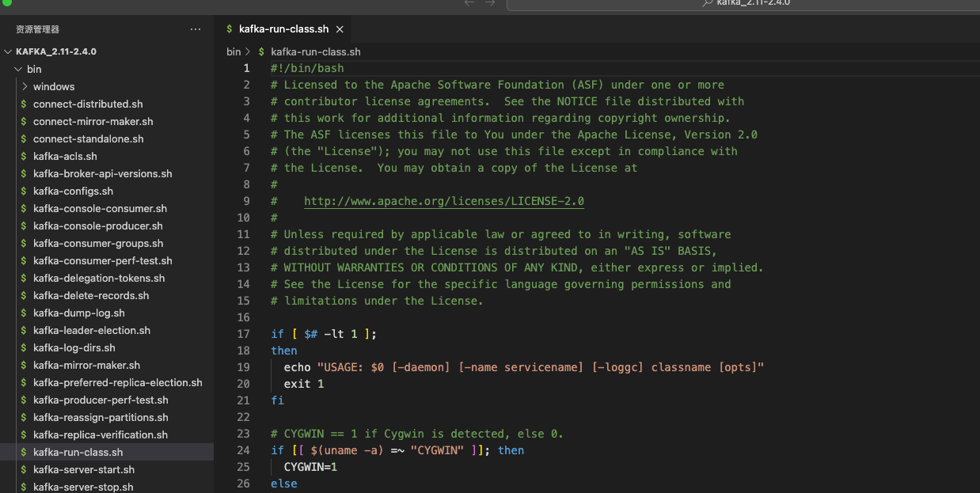980x493 pixels.
Task: Click the shell icon beside kafka-delete-records.sh
Action: (24, 296)
